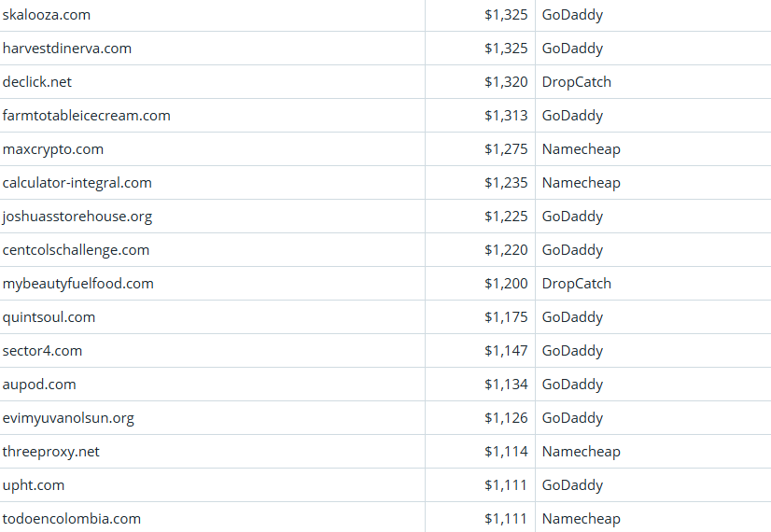Screen dimensions: 771x532
Task: Click evimyuvanolsun.org domain name
Action: (69, 418)
